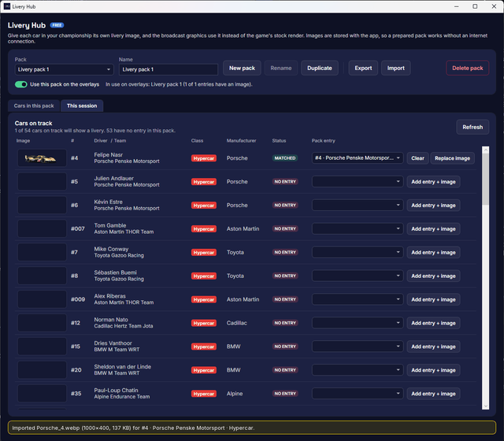The width and height of the screenshot is (504, 441).
Task: Switch to Cars in this pack tab
Action: click(34, 106)
